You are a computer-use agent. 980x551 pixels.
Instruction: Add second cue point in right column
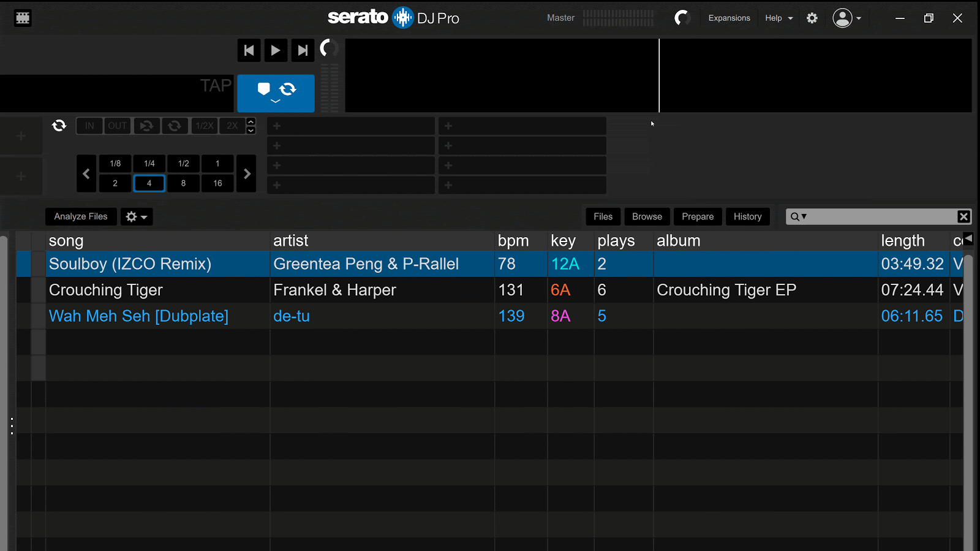coord(522,145)
